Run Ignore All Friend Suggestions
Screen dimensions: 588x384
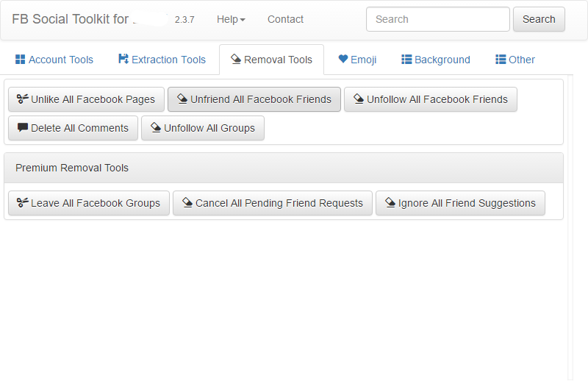coord(461,203)
